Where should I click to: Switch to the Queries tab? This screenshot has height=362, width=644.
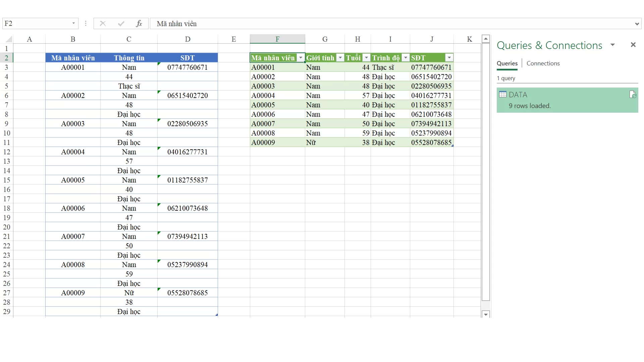(x=507, y=63)
